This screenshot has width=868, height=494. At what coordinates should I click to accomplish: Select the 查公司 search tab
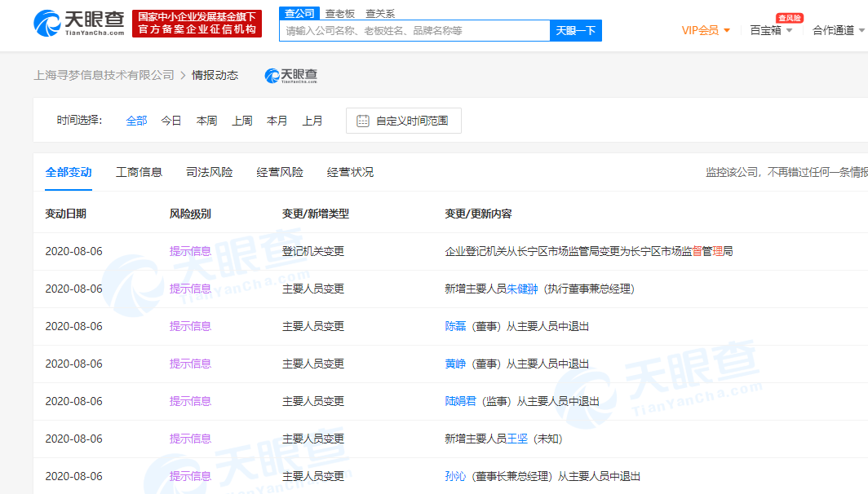click(x=297, y=13)
